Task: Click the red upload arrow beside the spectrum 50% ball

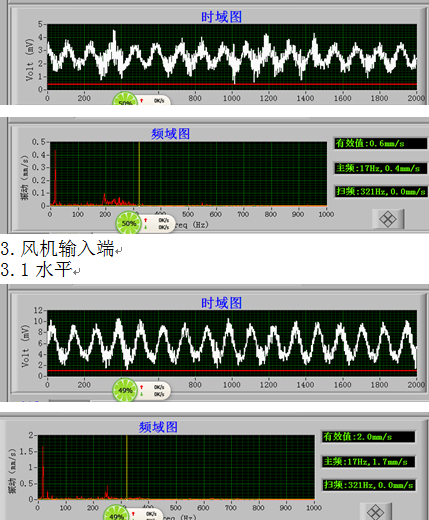Action: pyautogui.click(x=145, y=220)
